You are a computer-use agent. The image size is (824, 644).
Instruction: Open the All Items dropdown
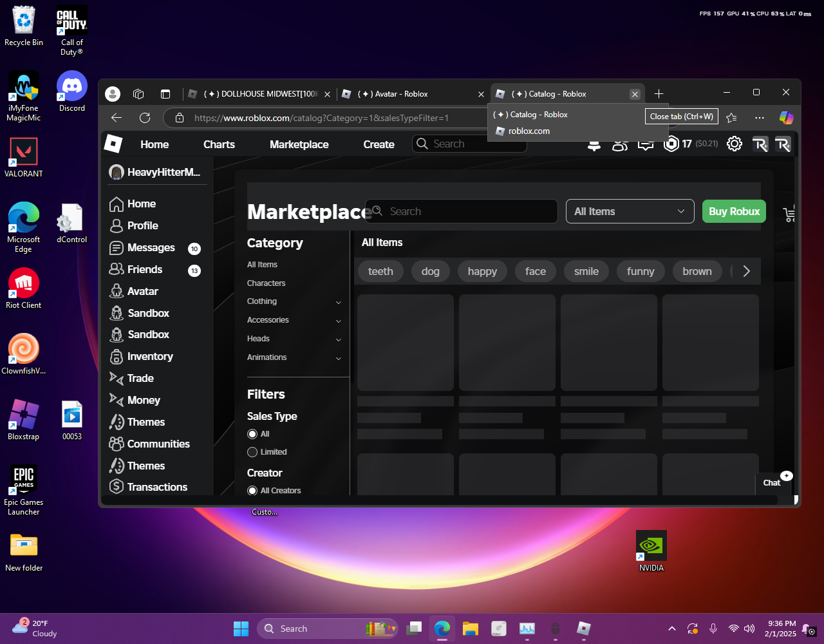pyautogui.click(x=630, y=211)
